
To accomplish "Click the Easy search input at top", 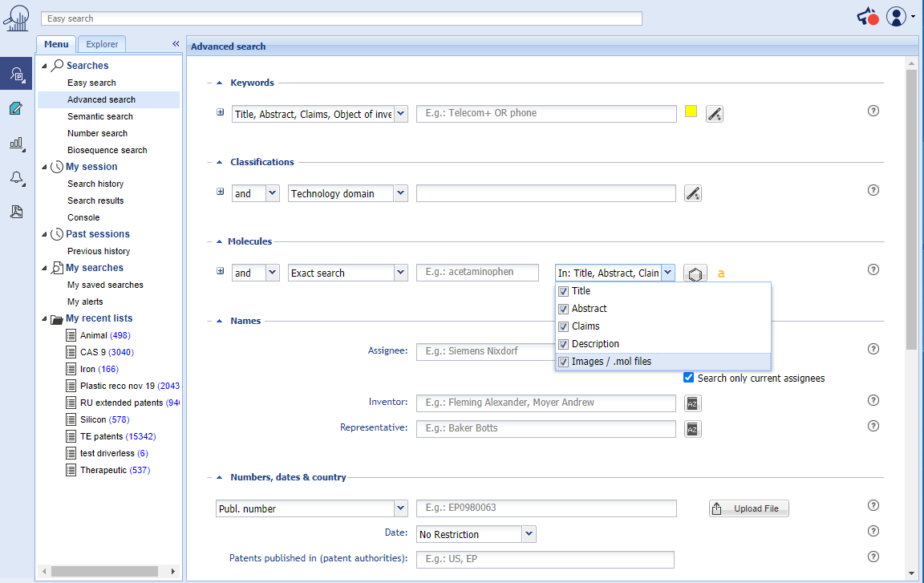I will tap(341, 18).
